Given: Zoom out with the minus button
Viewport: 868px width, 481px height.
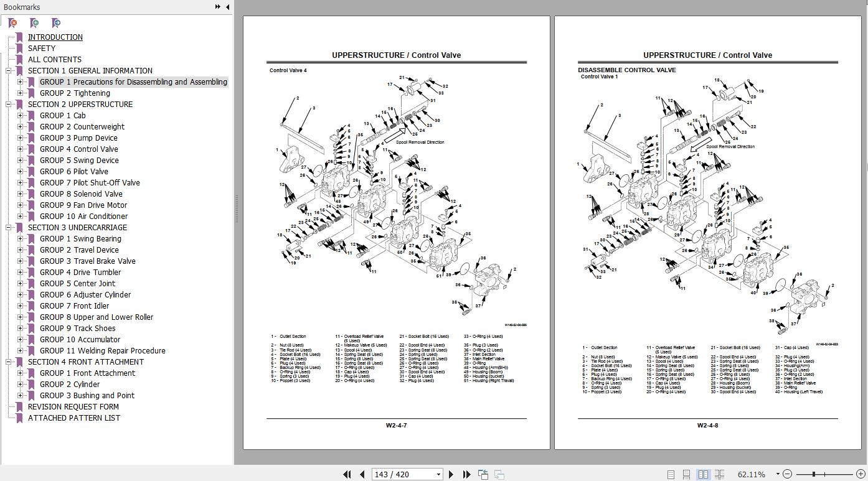Looking at the screenshot, I should (787, 474).
